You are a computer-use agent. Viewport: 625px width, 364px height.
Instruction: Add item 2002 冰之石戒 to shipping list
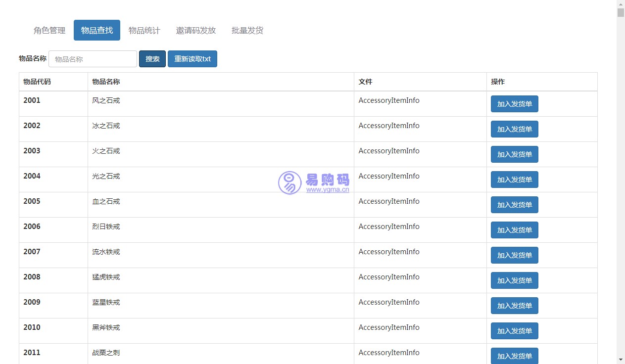pos(514,129)
